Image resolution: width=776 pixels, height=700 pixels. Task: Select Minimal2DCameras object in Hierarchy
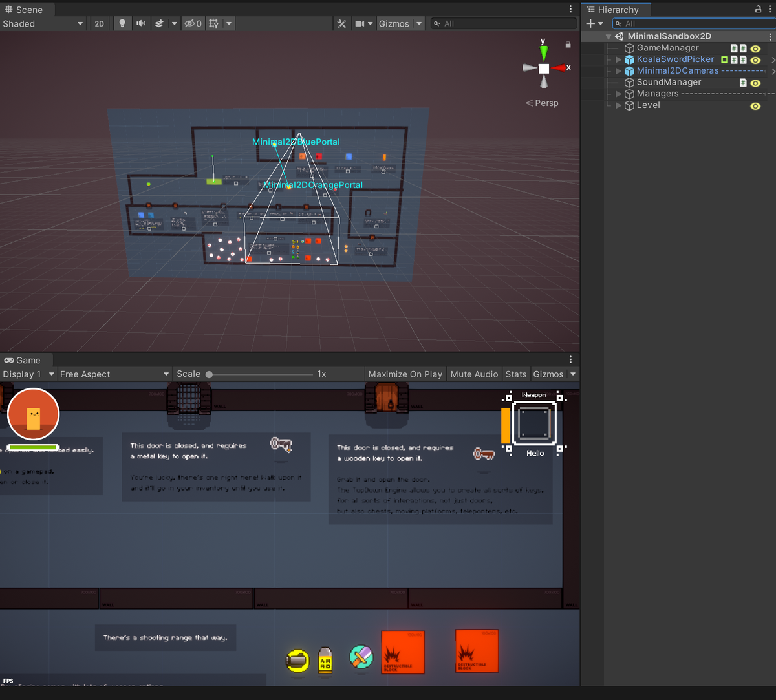coord(678,70)
